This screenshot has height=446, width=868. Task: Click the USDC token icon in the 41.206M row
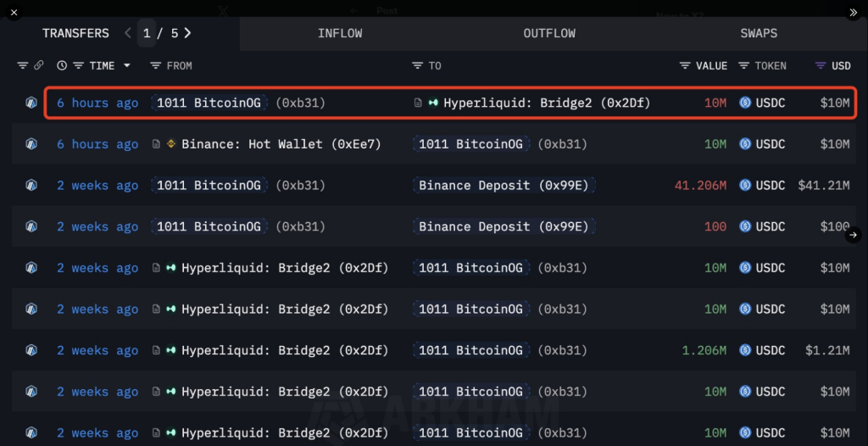pyautogui.click(x=745, y=185)
